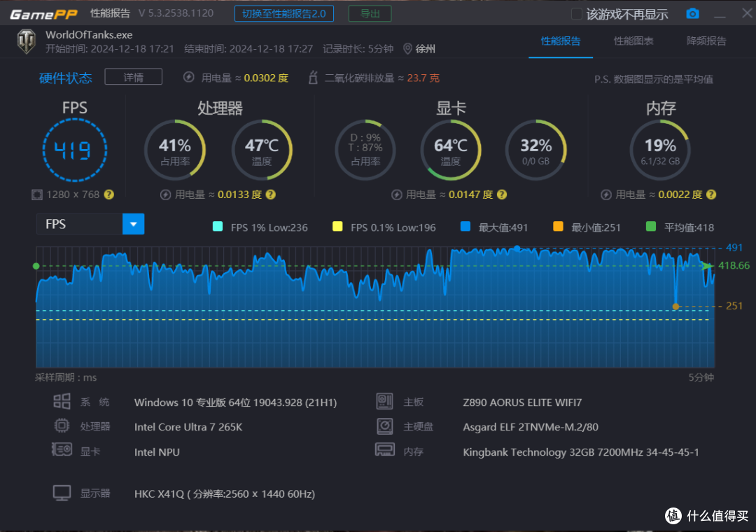756x532 pixels.
Task: Click the World of Tanks game icon
Action: tap(27, 41)
